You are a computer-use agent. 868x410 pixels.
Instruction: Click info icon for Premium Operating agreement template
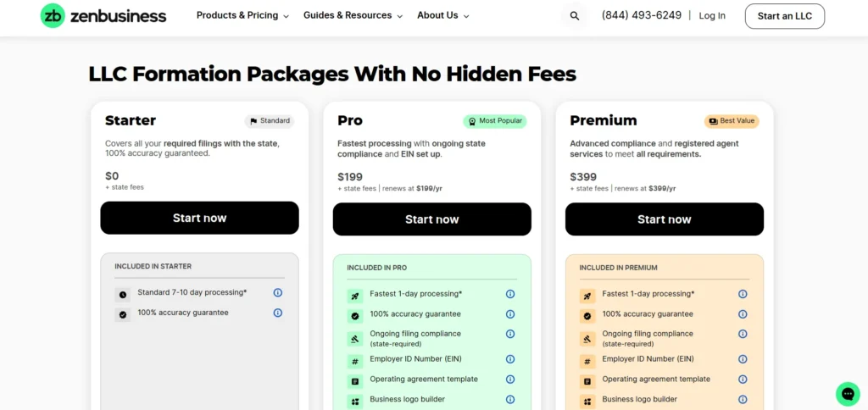[743, 380]
